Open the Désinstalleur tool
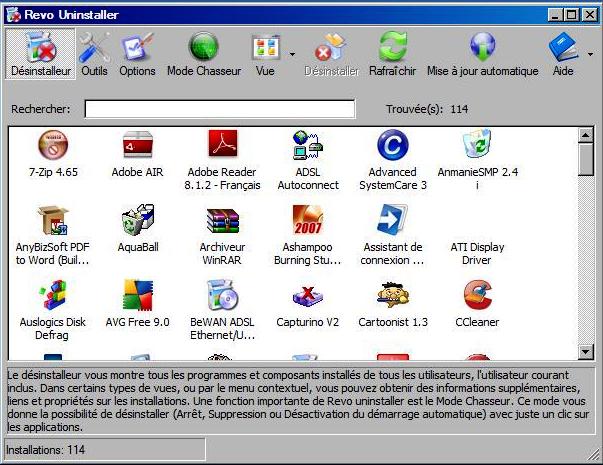 click(40, 54)
